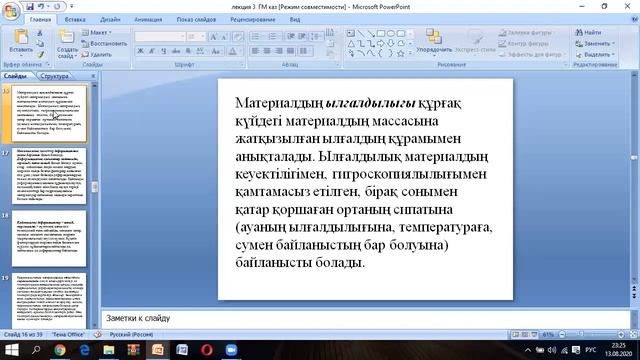
Task: Open the text direction button
Action: click(x=330, y=33)
